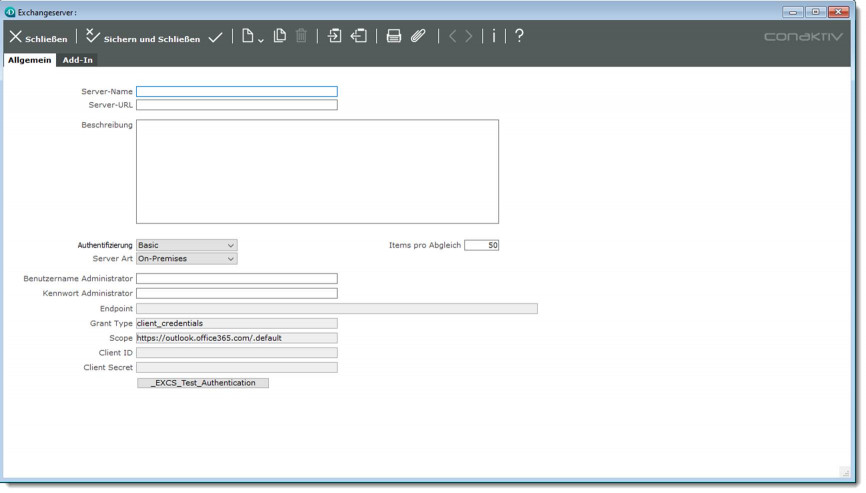Screen dimensions: 866x493
Task: Click the printer icon
Action: (x=394, y=37)
